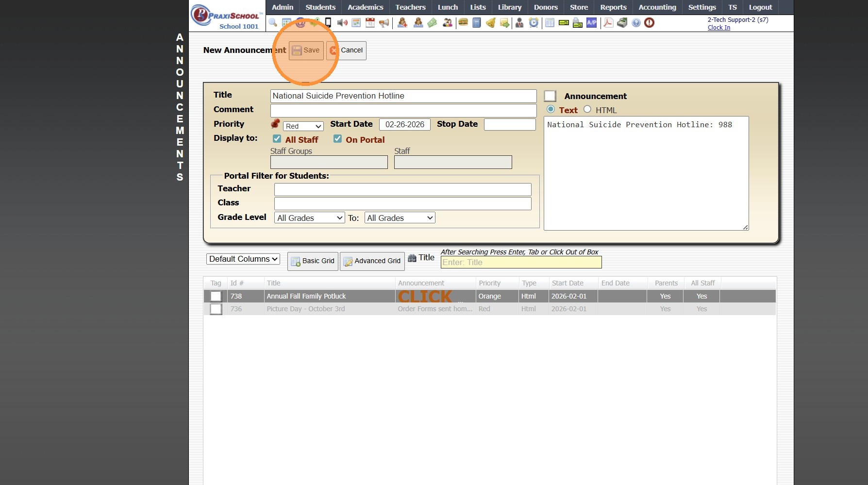868x485 pixels.
Task: Click the yellow Title search box
Action: [x=521, y=262]
